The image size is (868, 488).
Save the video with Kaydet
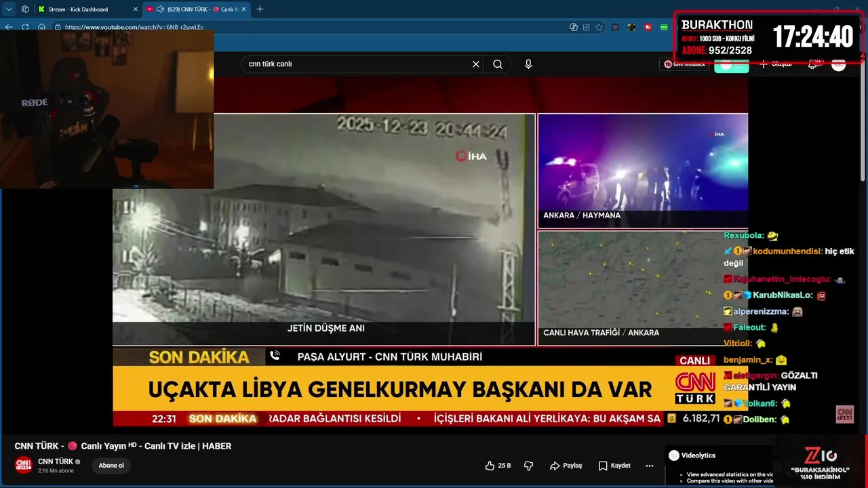pos(614,466)
